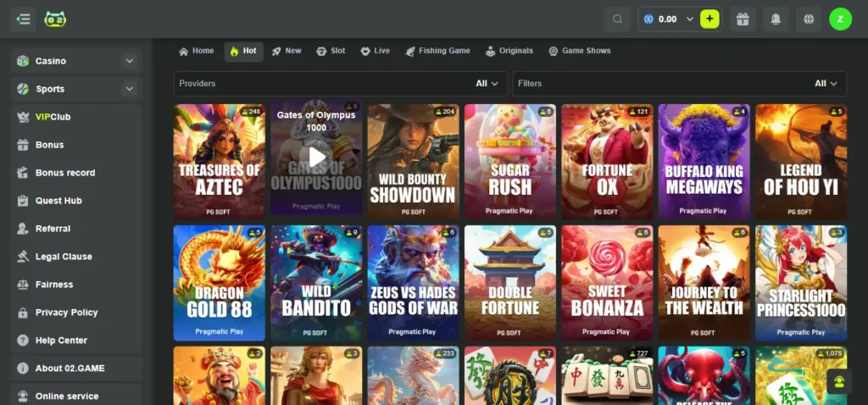Open the notifications bell icon
Viewport: 868px width, 405px height.
point(776,19)
